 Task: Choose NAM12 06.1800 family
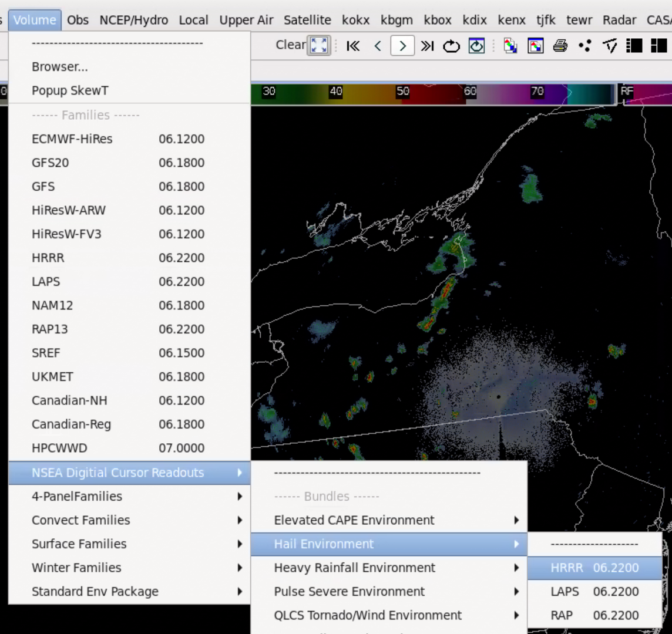point(129,305)
